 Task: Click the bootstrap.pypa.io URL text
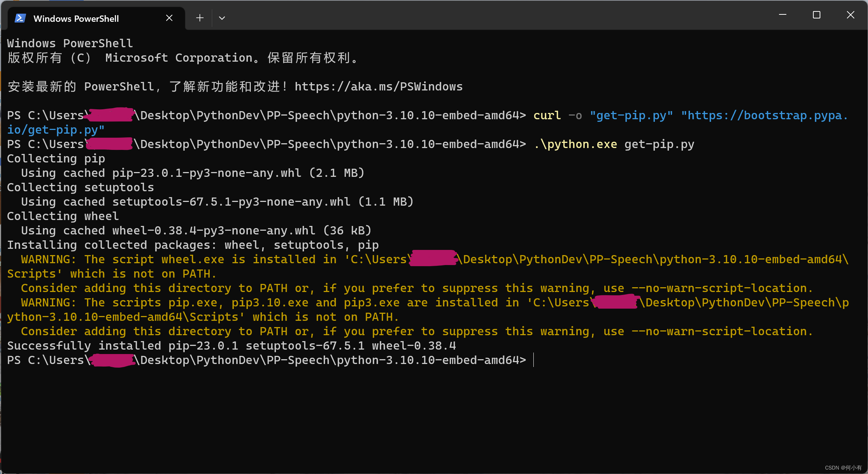(765, 116)
